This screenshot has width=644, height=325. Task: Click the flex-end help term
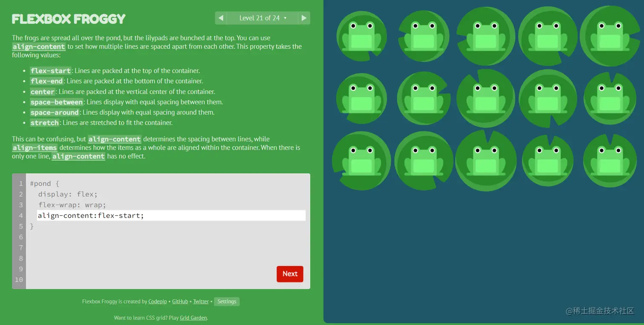pos(47,81)
